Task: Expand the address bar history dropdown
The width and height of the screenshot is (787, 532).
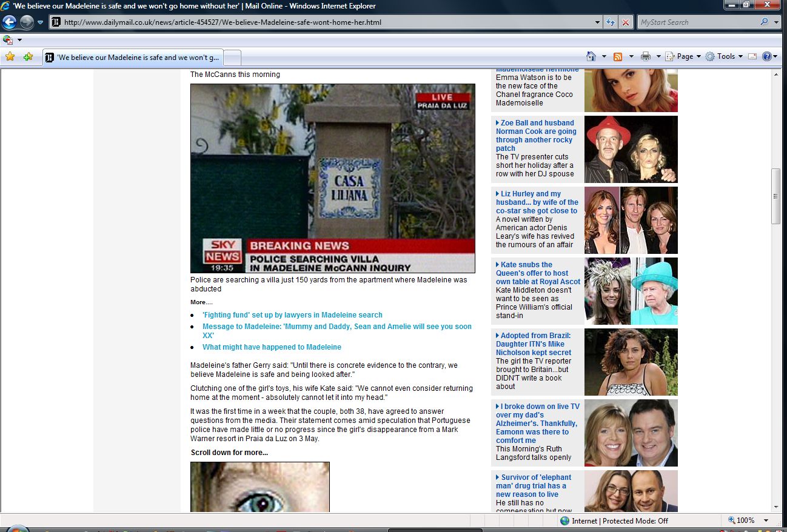Action: [598, 22]
